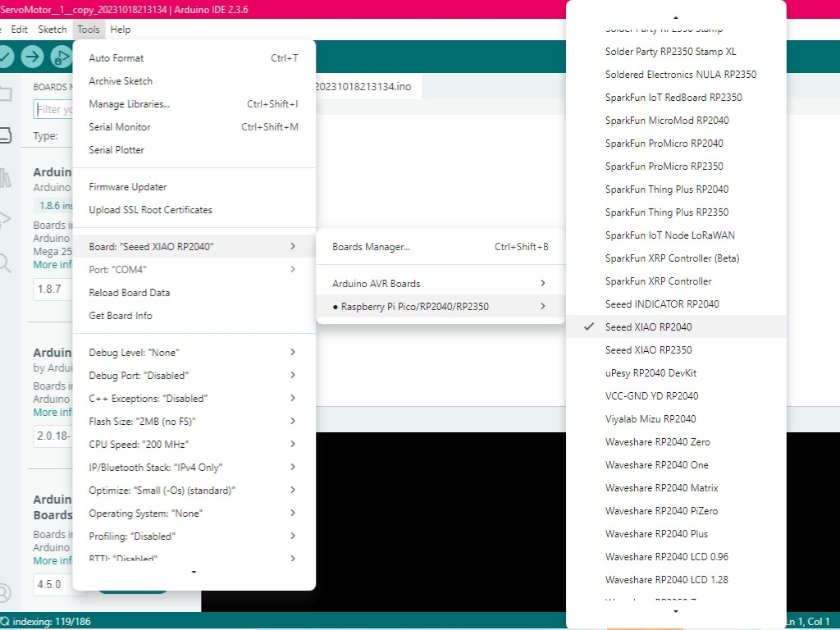Click the user account profile icon
This screenshot has width=840, height=630.
[x=5, y=592]
